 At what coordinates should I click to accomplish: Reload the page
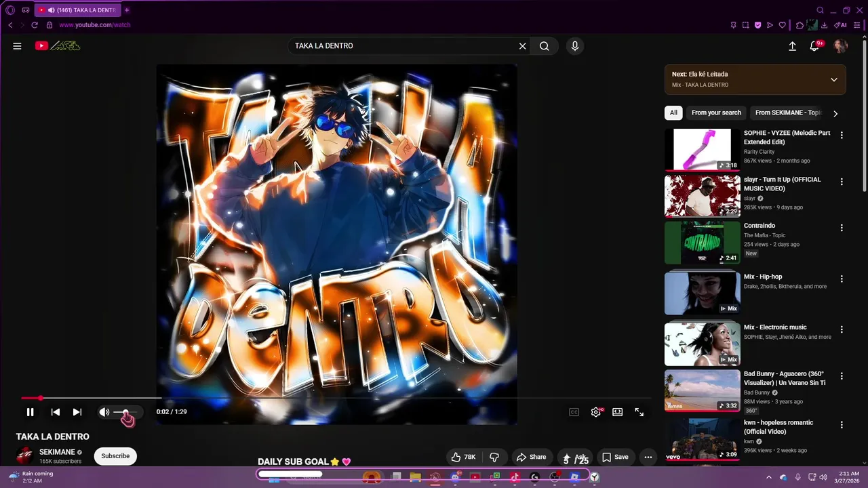pos(35,25)
